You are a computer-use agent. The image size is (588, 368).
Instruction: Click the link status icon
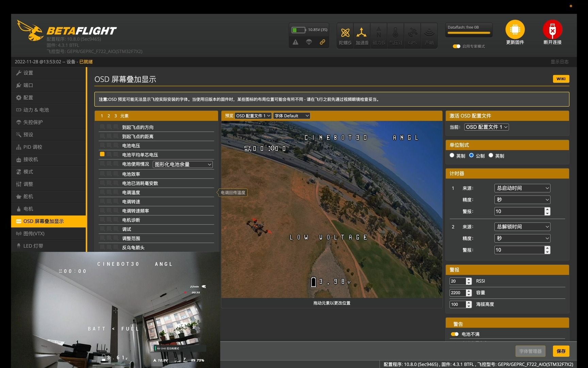[x=322, y=42]
